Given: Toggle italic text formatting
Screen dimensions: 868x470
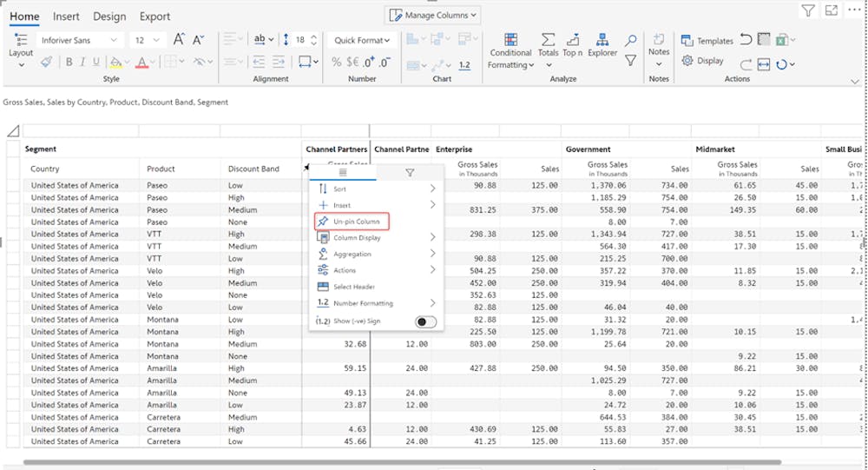Looking at the screenshot, I should coord(83,62).
